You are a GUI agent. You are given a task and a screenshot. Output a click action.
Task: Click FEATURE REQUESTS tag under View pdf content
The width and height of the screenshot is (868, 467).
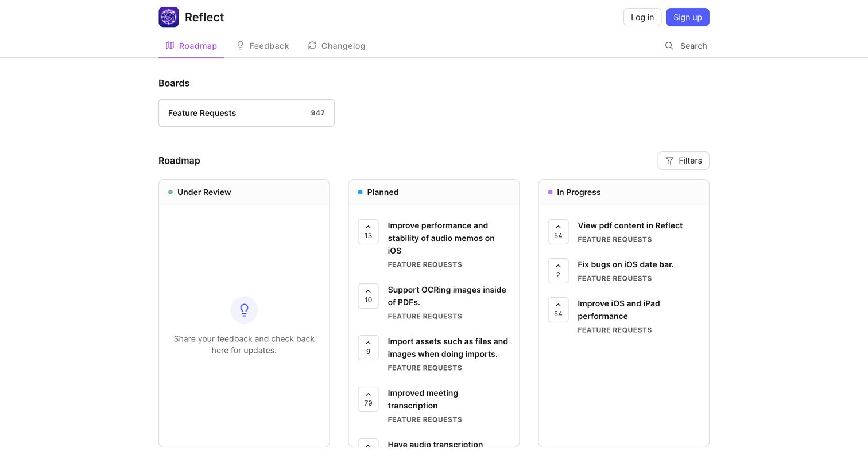[615, 239]
